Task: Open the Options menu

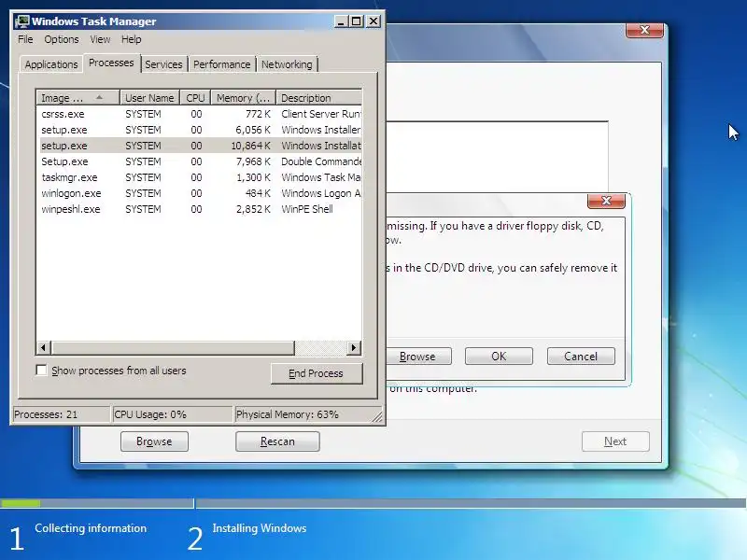Action: point(62,39)
